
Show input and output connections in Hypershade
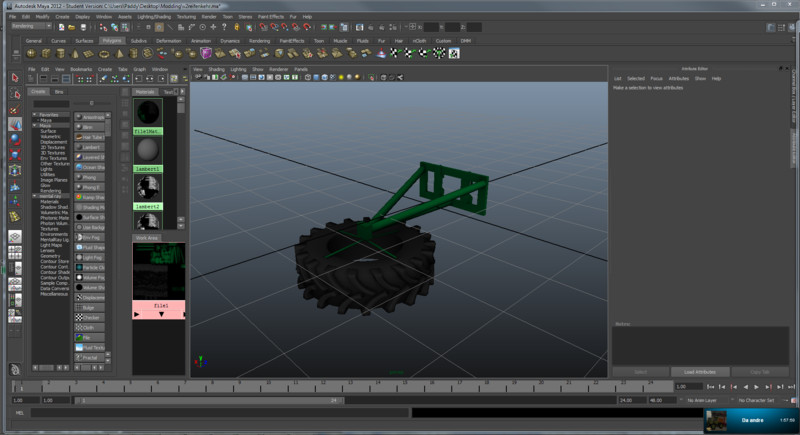(150, 79)
